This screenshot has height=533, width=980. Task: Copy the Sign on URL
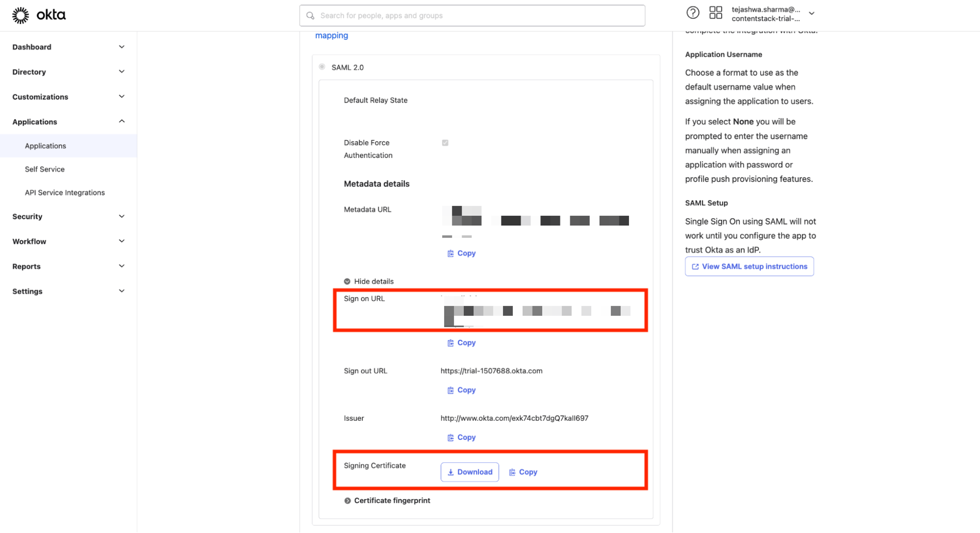pyautogui.click(x=461, y=343)
